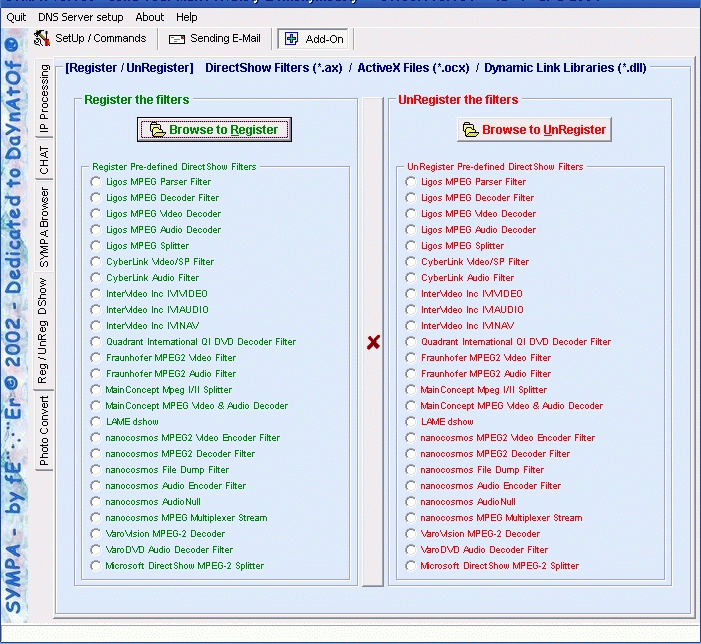The width and height of the screenshot is (701, 644).
Task: Select Ligos MPEG Parser Filter to register
Action: (x=96, y=182)
